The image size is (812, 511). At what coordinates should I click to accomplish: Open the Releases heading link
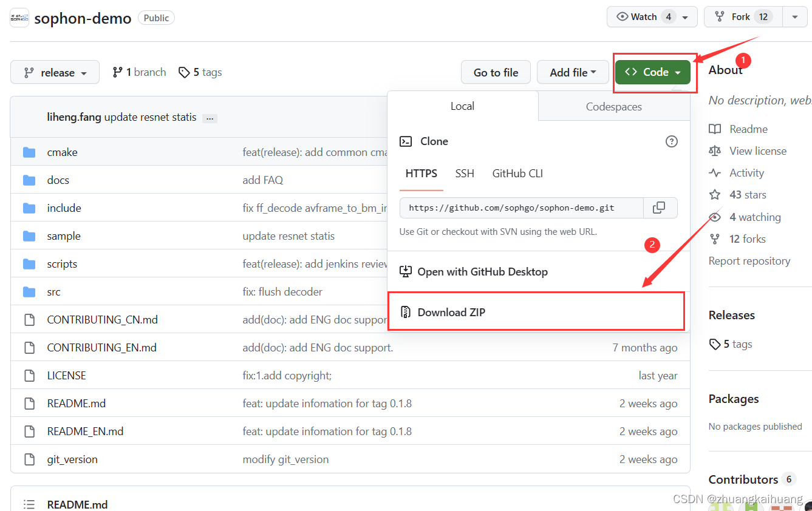[732, 315]
